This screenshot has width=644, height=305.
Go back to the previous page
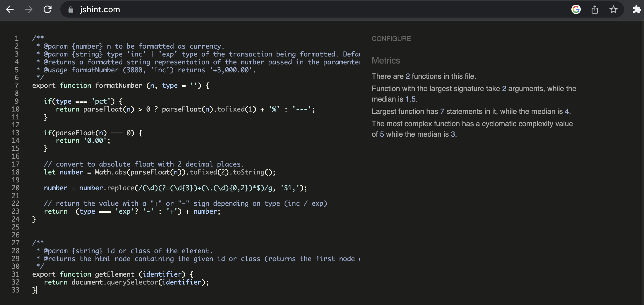[10, 10]
